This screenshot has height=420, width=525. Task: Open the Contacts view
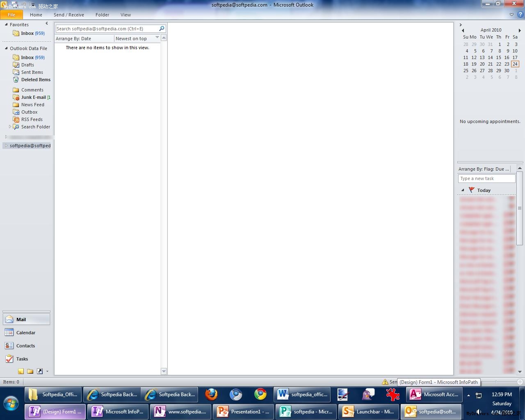click(x=26, y=346)
